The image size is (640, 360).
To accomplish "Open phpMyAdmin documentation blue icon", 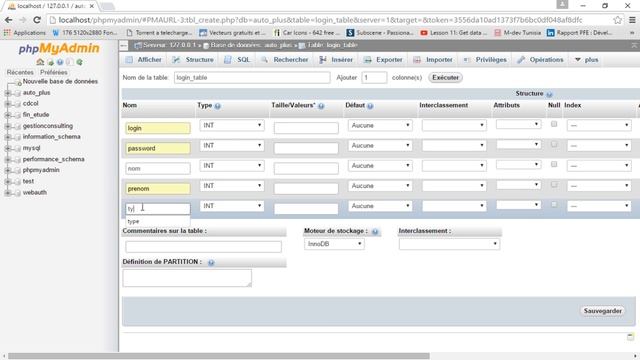I will [x=60, y=62].
